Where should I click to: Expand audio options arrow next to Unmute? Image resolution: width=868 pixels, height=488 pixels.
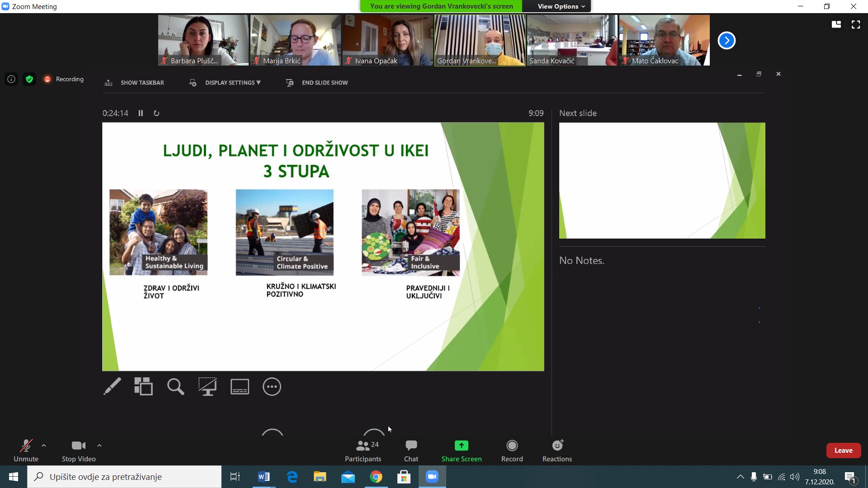[44, 446]
